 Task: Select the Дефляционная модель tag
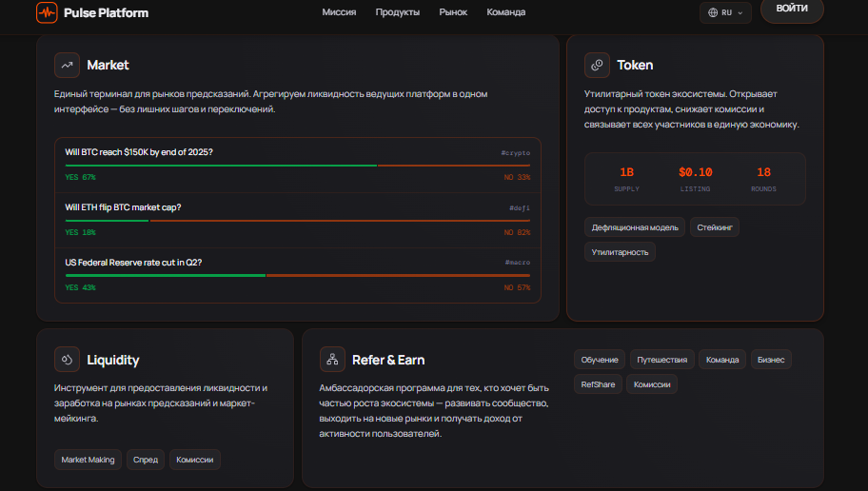635,227
